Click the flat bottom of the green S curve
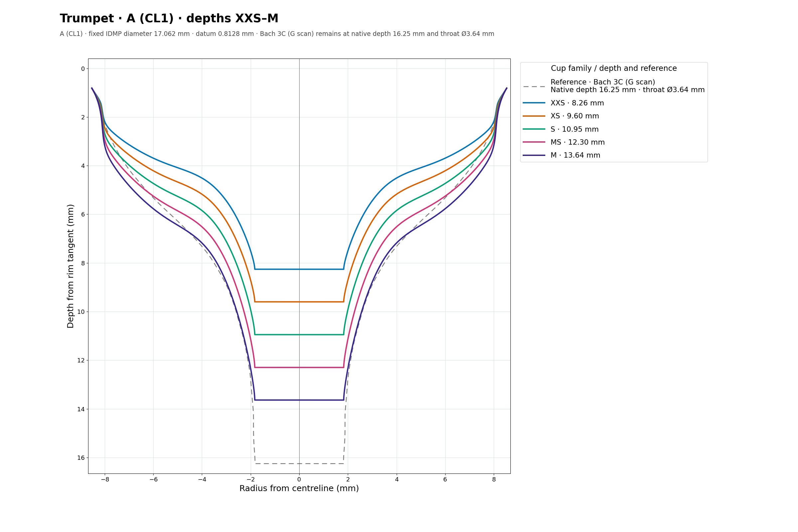This screenshot has height=532, width=798. point(299,334)
